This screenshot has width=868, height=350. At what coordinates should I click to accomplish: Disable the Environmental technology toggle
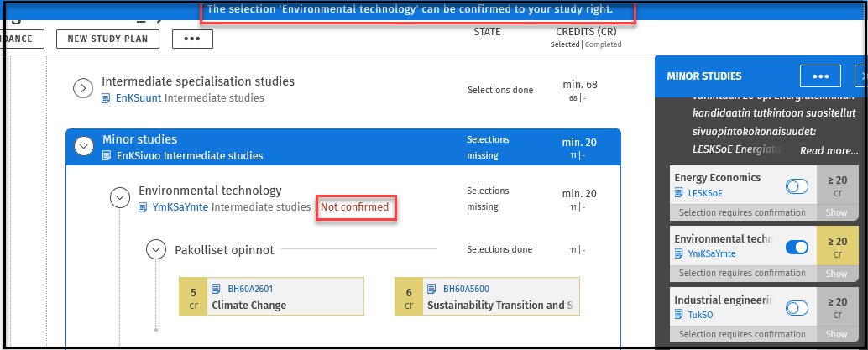pyautogui.click(x=797, y=247)
